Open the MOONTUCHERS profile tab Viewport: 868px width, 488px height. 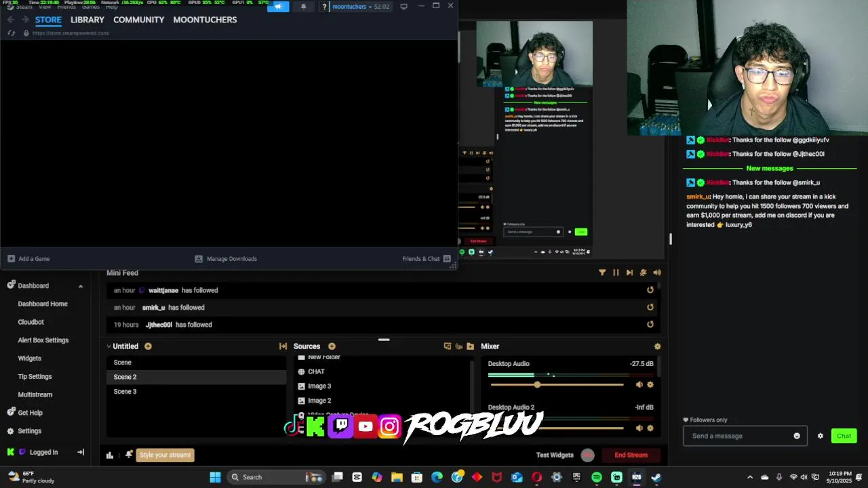pos(205,20)
